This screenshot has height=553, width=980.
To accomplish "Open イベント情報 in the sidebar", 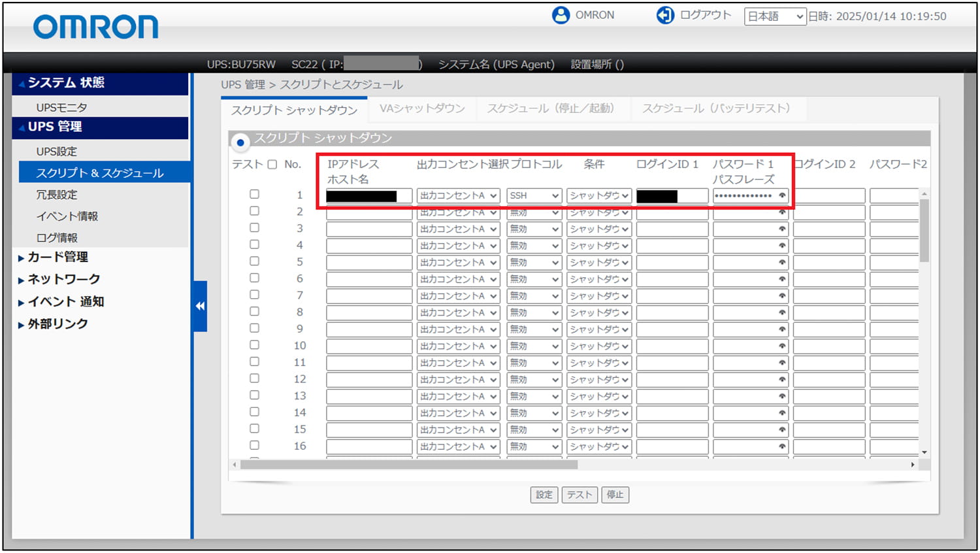I will click(x=67, y=216).
